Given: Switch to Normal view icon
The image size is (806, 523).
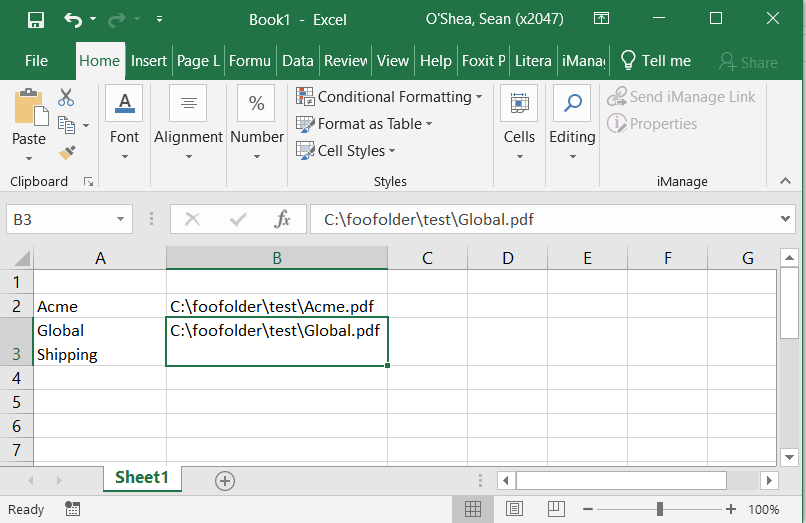Looking at the screenshot, I should click(x=473, y=509).
